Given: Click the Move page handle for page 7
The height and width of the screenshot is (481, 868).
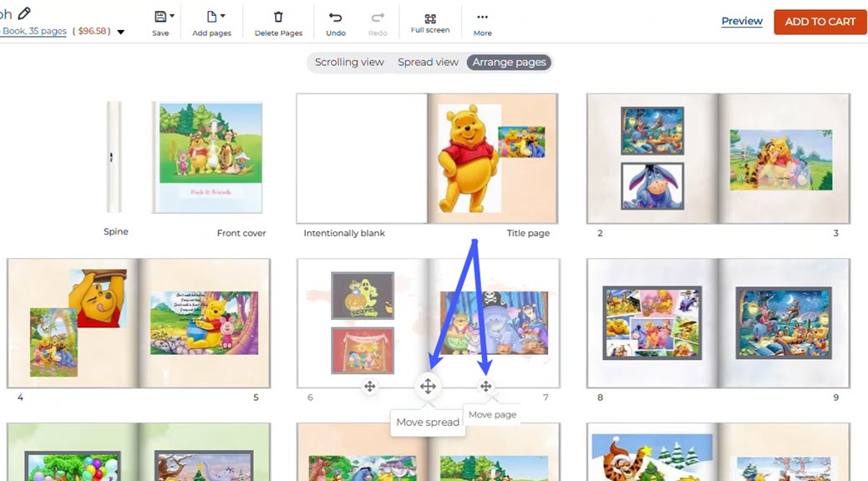Looking at the screenshot, I should click(485, 387).
